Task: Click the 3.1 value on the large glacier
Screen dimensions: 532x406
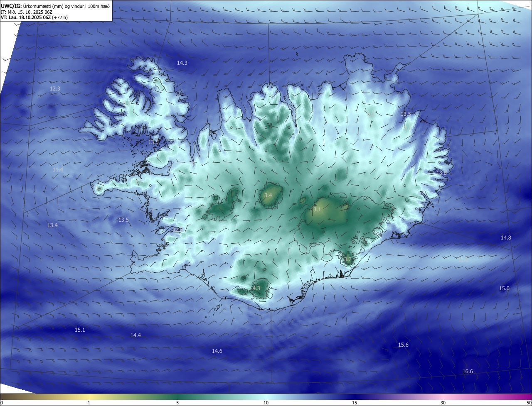Action: 317,210
